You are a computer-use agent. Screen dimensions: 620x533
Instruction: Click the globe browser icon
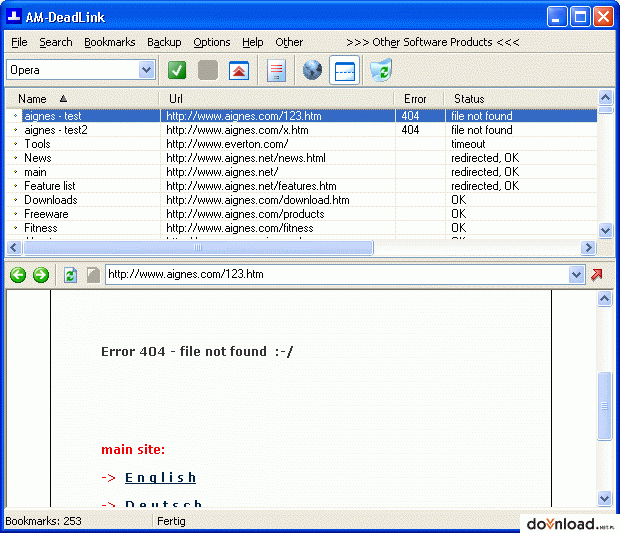tap(312, 70)
